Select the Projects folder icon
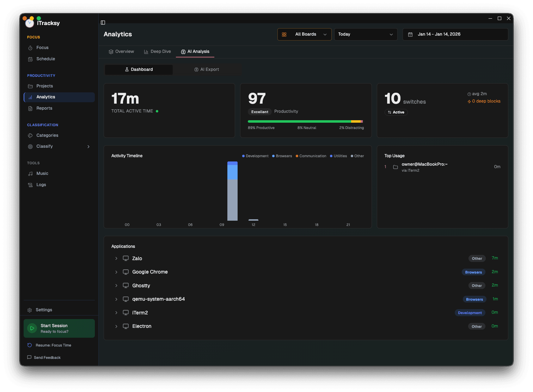Image resolution: width=533 pixels, height=392 pixels. click(x=30, y=86)
